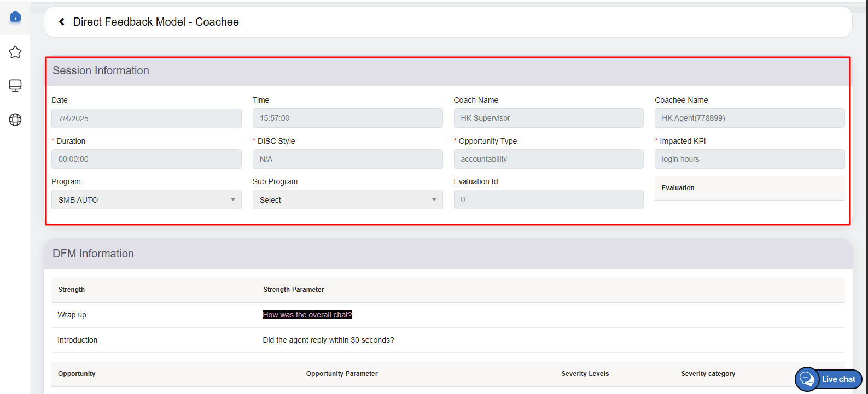Focus the DISC Style field
Image resolution: width=868 pixels, height=394 pixels.
347,159
